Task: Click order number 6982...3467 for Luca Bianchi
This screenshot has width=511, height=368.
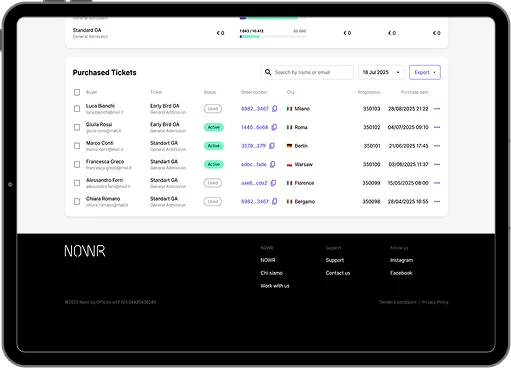Action: [x=255, y=109]
